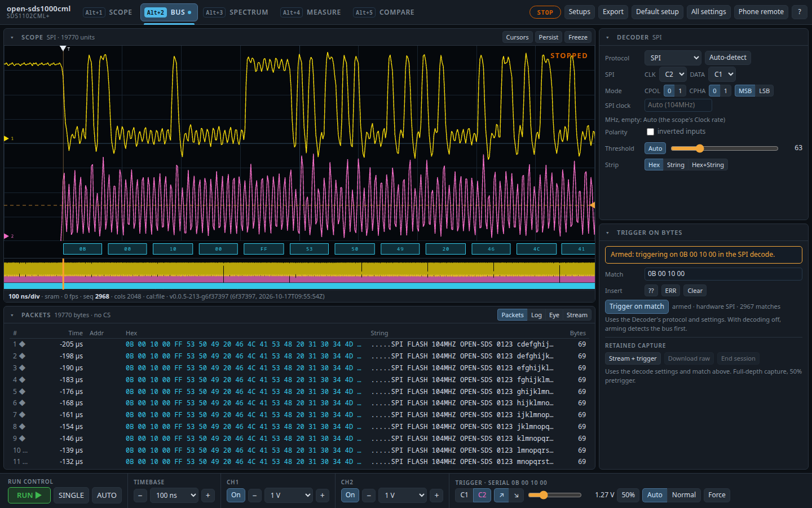
Task: Open the Protocol SPI dropdown
Action: click(673, 58)
